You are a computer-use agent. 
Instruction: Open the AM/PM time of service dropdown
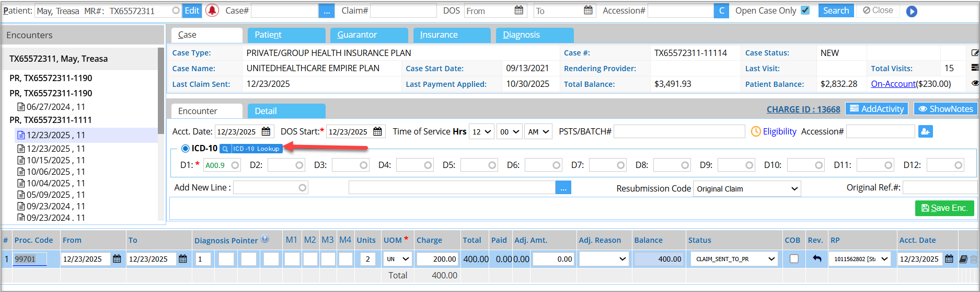point(539,132)
